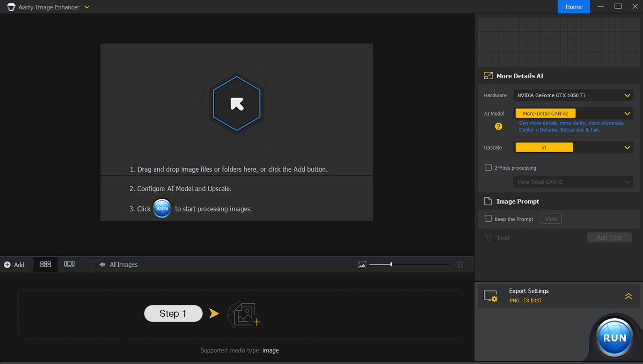This screenshot has width=643, height=364.
Task: Click the More Details AI panel icon
Action: (x=487, y=75)
